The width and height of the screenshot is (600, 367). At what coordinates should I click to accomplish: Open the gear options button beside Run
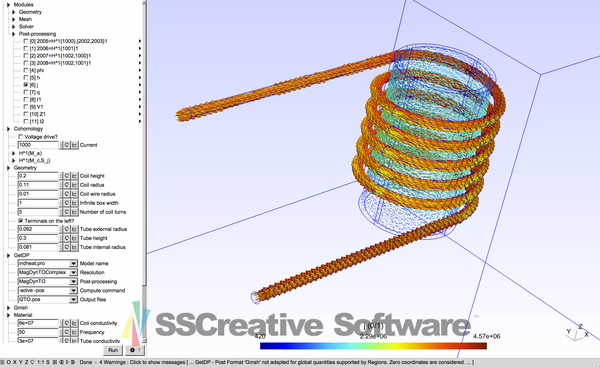[135, 350]
